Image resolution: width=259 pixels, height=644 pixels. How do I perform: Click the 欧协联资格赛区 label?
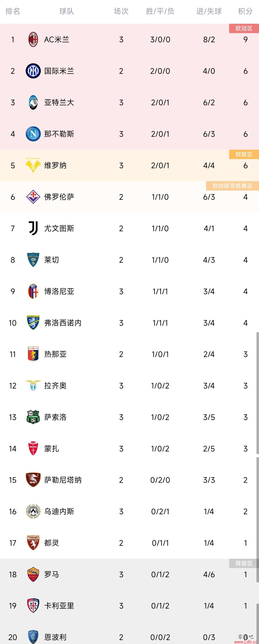(x=232, y=186)
